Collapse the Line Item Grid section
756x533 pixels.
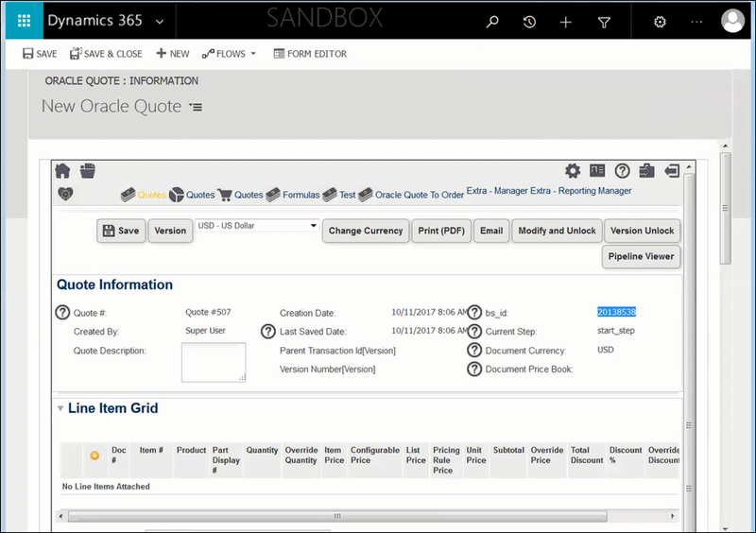(60, 408)
